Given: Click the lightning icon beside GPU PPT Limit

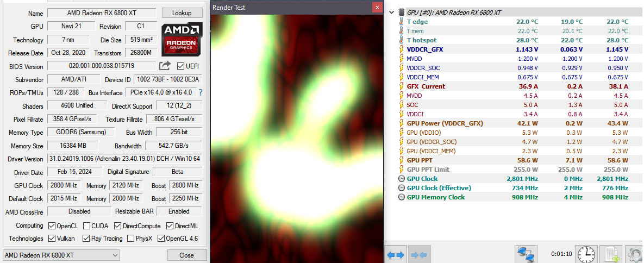Looking at the screenshot, I should [401, 170].
